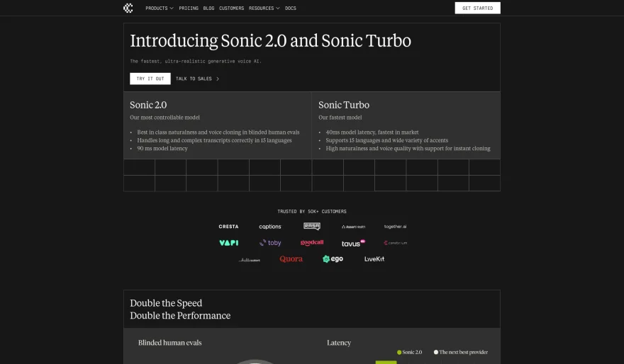Click the Sonic 2.0 card heading
624x364 pixels.
(x=148, y=105)
